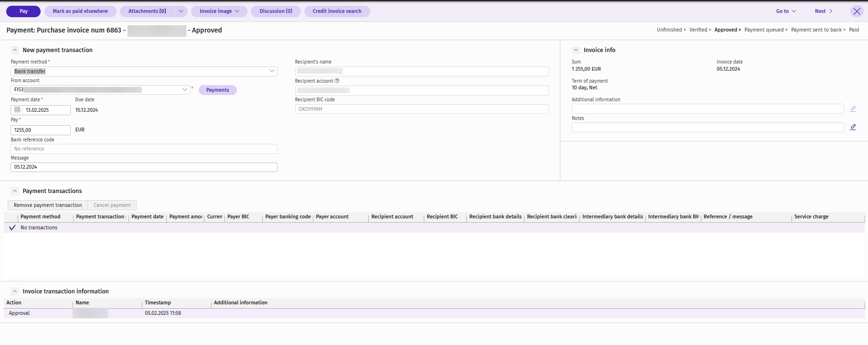Click the Unfinished status step
868x345 pixels.
tap(669, 30)
